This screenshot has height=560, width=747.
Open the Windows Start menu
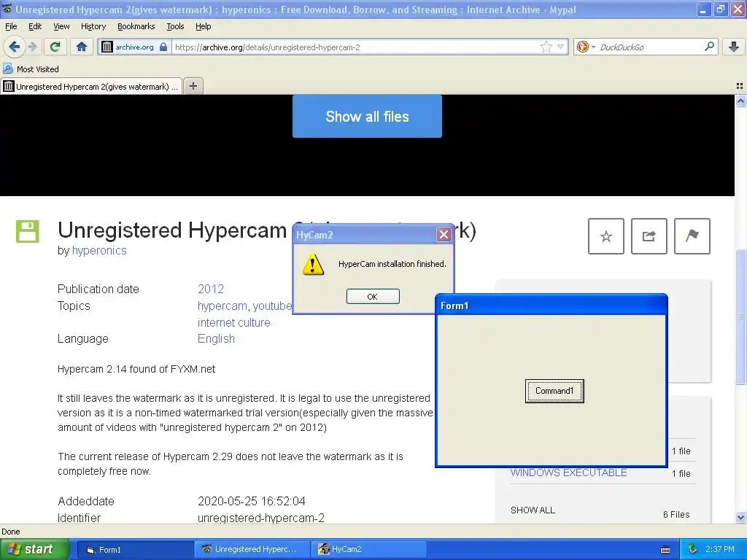coord(34,549)
